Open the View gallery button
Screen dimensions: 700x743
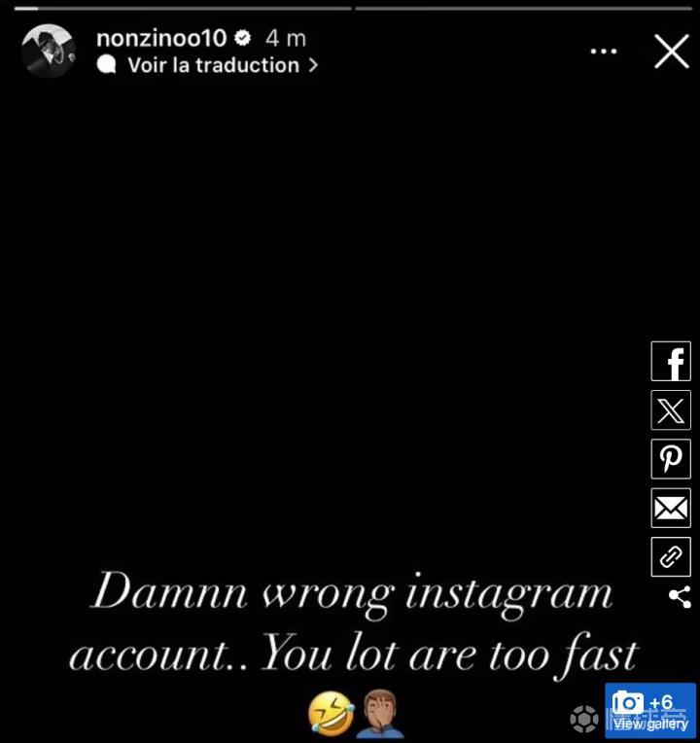coord(649,710)
